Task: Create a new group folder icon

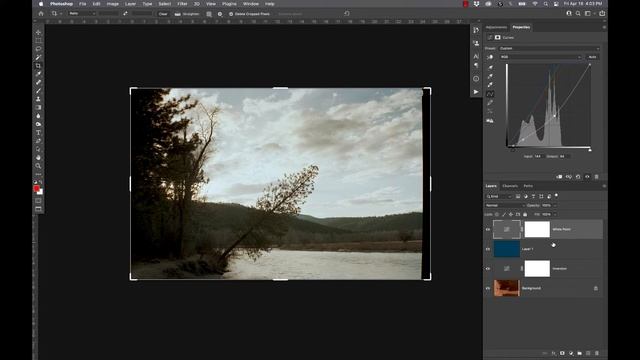Action: point(580,353)
